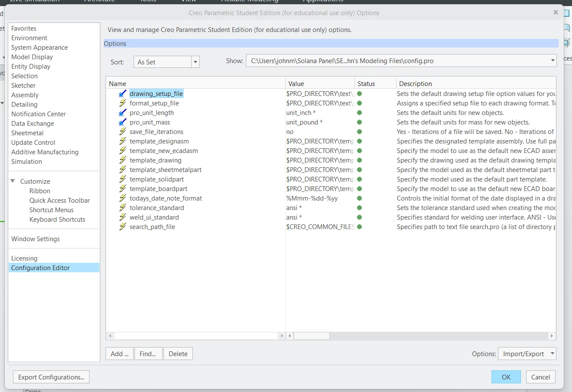Open Window Settings page
The height and width of the screenshot is (392, 572).
[x=35, y=239]
